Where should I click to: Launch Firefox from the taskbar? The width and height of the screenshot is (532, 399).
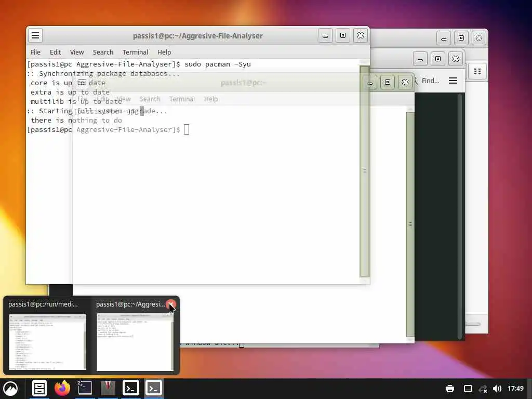(62, 389)
